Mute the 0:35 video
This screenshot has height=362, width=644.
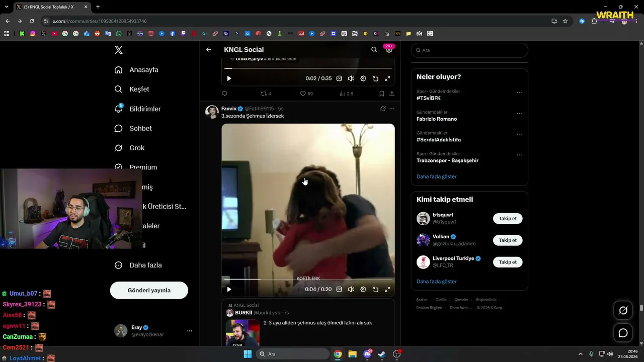tap(351, 78)
